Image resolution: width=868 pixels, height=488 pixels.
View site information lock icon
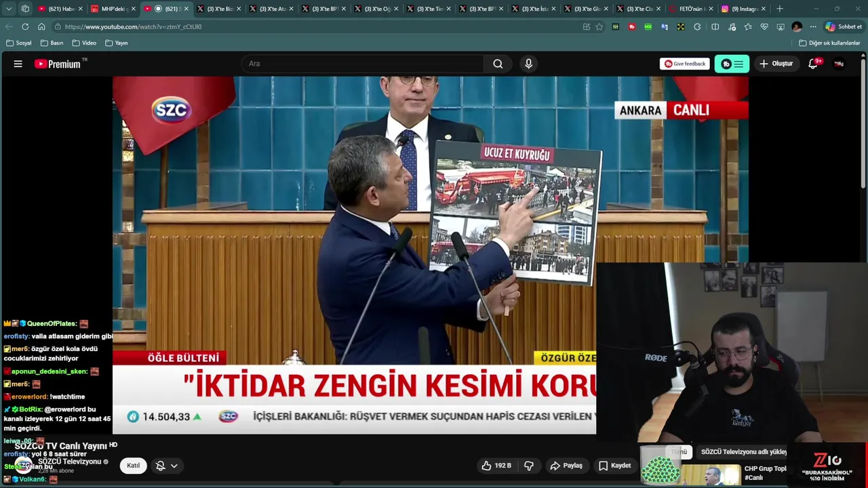click(58, 26)
